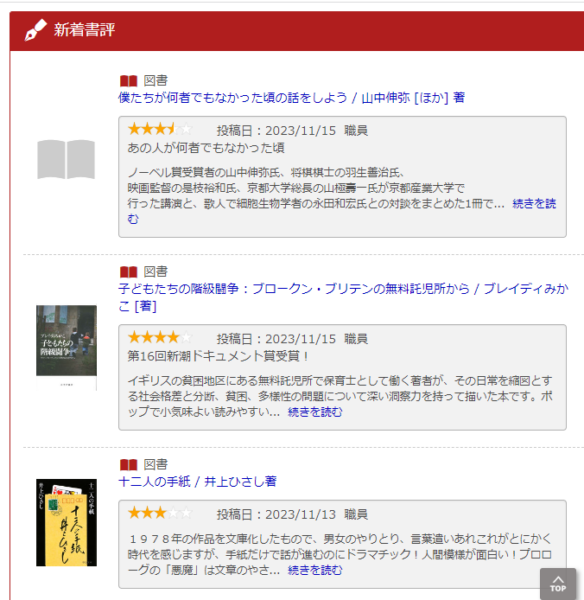The height and width of the screenshot is (600, 584).
Task: Click the pen icon beside 新着書評
Action: click(x=36, y=30)
